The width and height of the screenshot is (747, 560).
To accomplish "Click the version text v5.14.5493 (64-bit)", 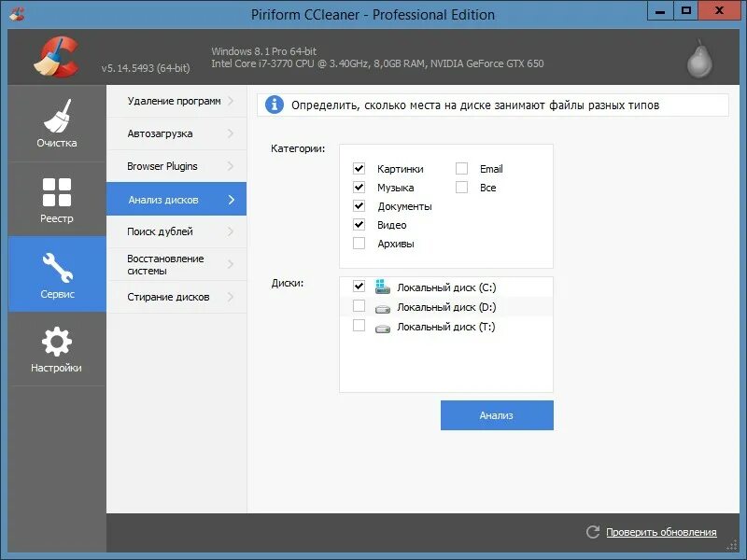I will (x=146, y=68).
